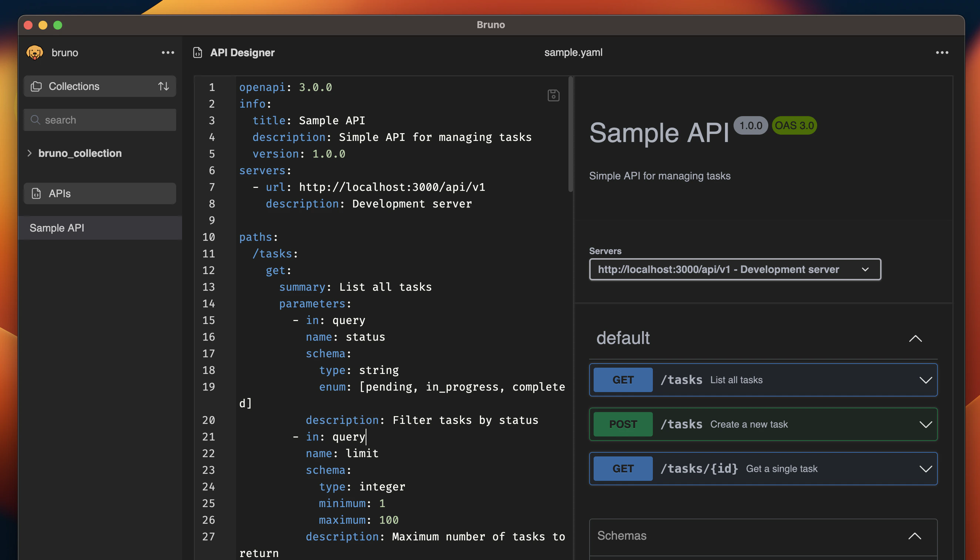
Task: Expand the bruno_collection tree item
Action: (x=30, y=153)
